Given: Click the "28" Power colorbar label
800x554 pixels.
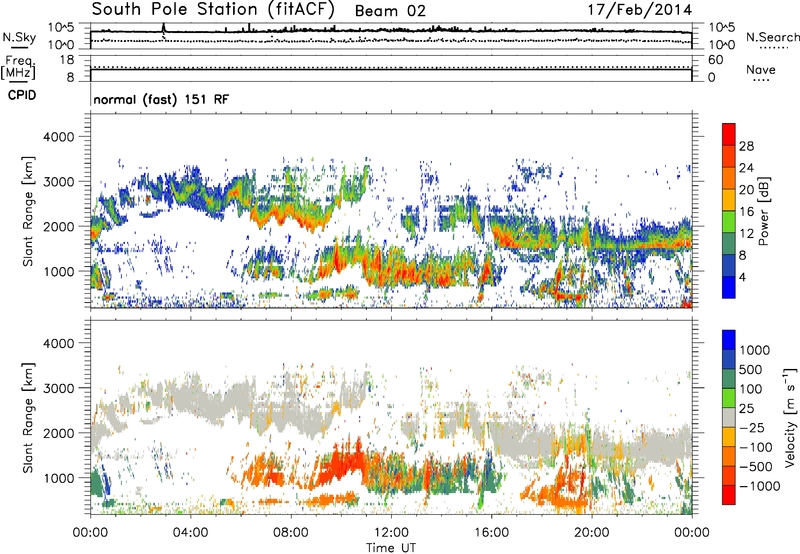Looking at the screenshot, I should (x=746, y=146).
